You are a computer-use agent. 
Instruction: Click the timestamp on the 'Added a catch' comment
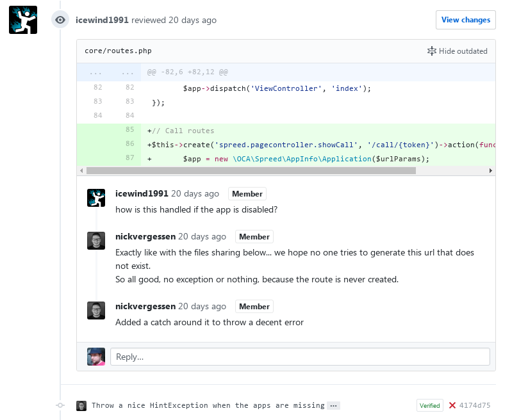202,307
